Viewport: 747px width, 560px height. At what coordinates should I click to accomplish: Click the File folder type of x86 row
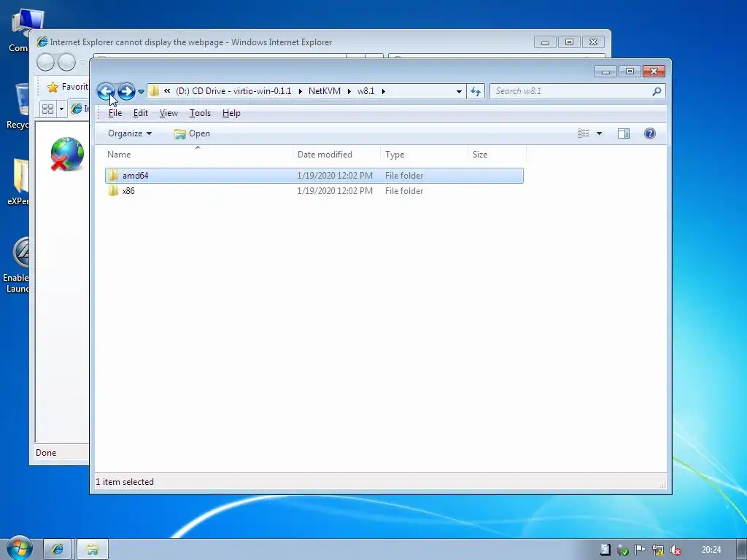404,191
